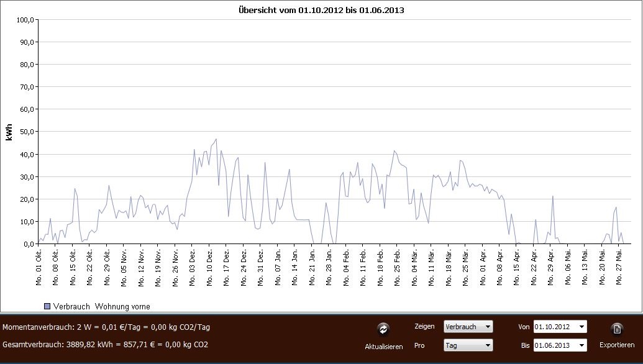The image size is (643, 364).
Task: Expand the Bis date picker arrow
Action: (581, 345)
